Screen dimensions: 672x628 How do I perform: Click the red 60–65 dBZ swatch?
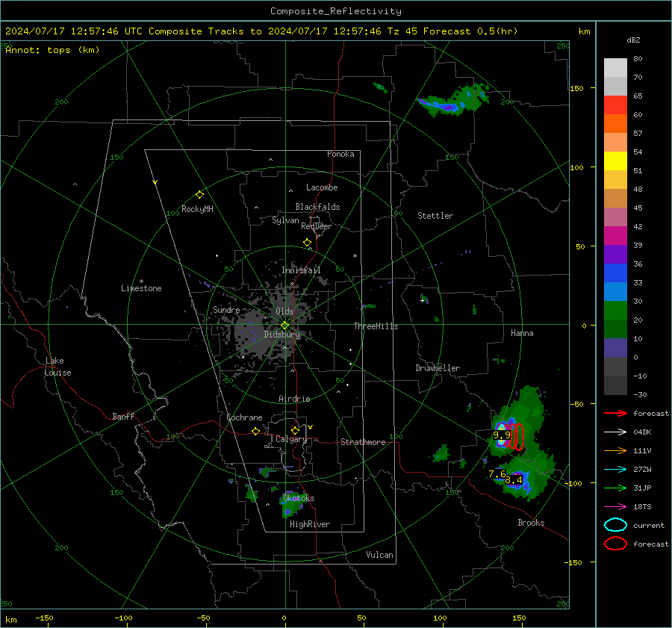[x=615, y=105]
